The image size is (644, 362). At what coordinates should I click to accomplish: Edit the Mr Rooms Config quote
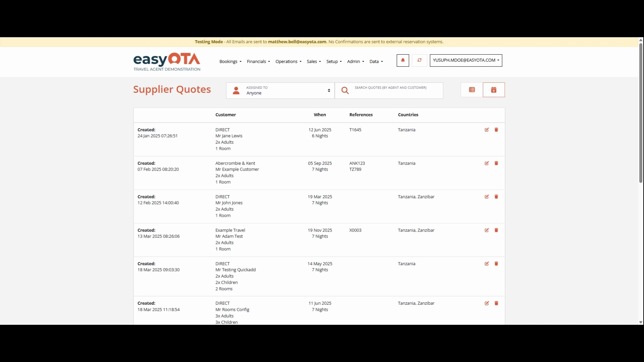(x=487, y=303)
